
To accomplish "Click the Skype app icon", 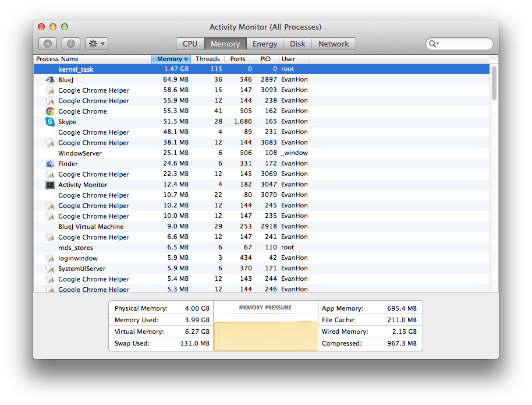I will coord(50,122).
